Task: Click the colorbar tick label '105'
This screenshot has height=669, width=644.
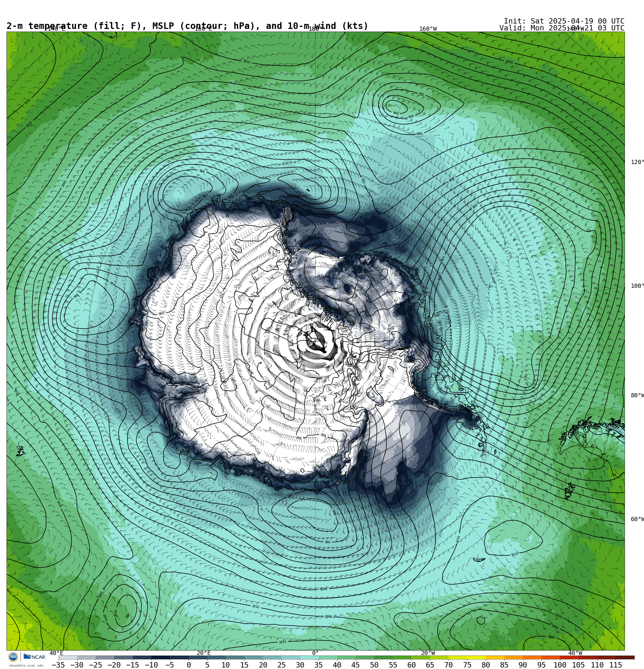Action: tap(578, 665)
